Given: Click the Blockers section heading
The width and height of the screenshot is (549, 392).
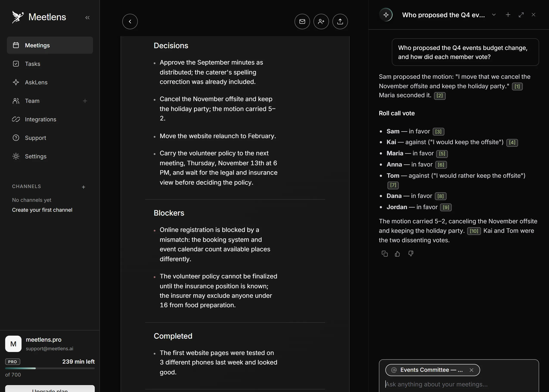Looking at the screenshot, I should (x=169, y=213).
